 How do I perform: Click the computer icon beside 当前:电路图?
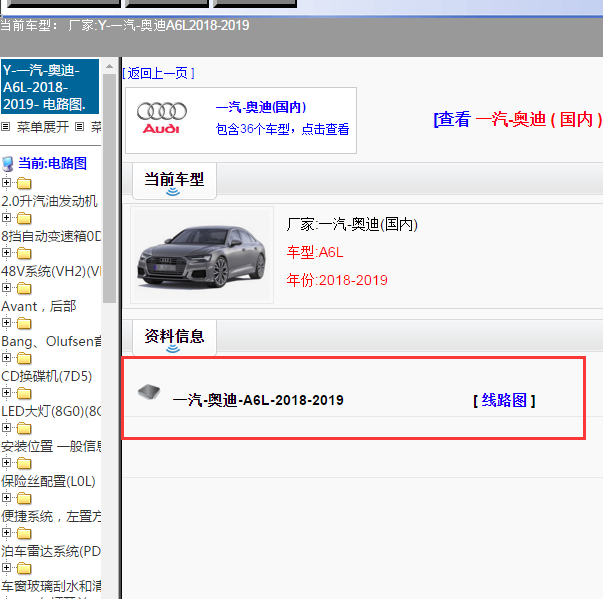click(x=8, y=164)
